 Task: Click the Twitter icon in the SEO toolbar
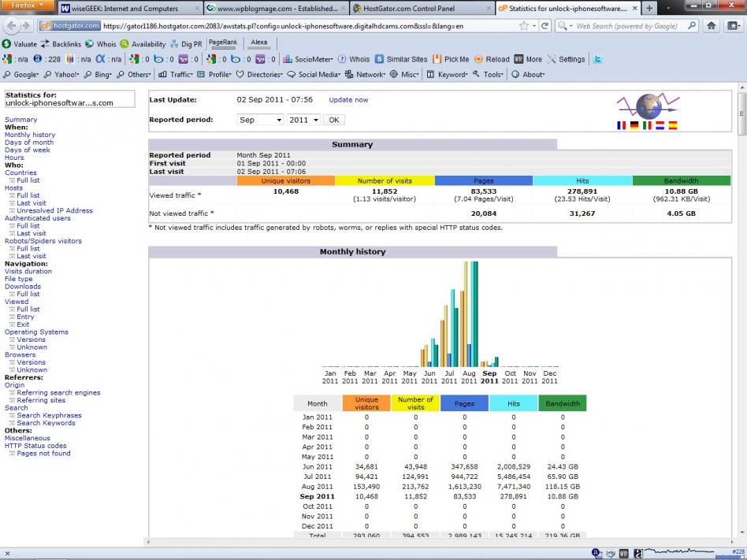[x=598, y=59]
